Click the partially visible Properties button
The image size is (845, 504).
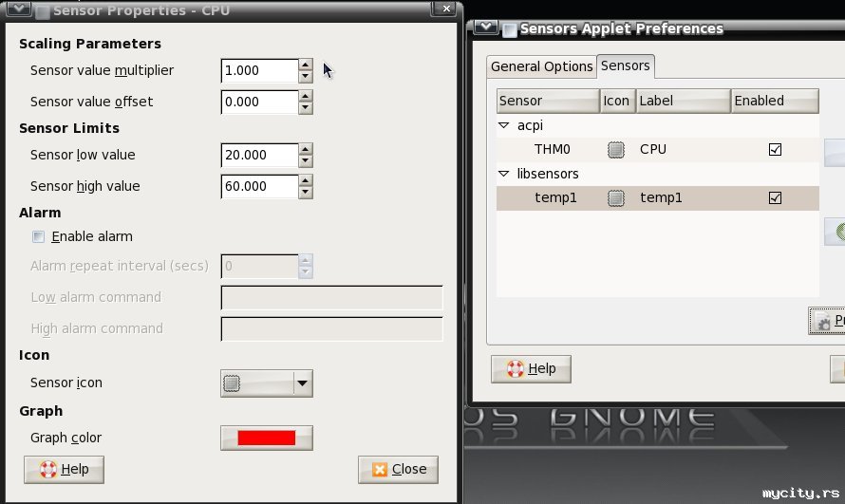click(x=827, y=321)
